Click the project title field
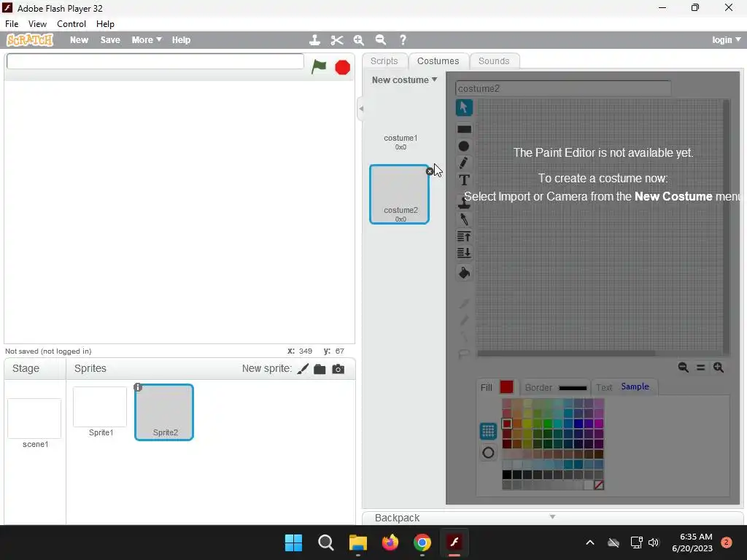 tap(155, 61)
